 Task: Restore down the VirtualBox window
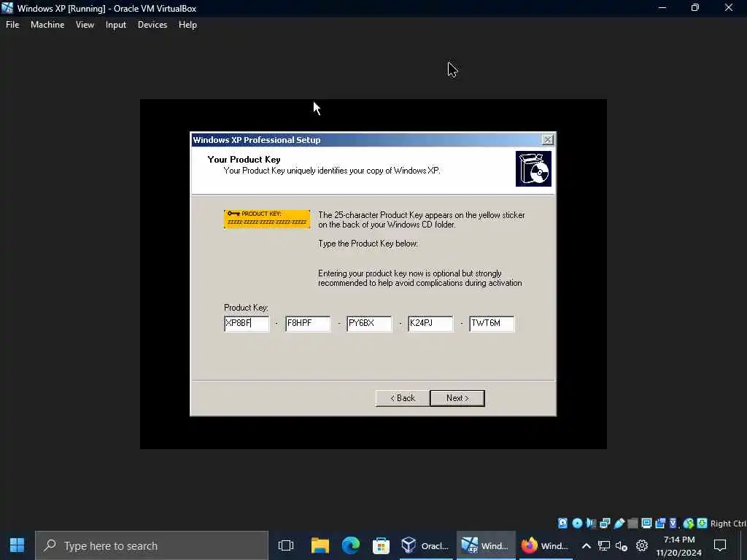pos(695,8)
